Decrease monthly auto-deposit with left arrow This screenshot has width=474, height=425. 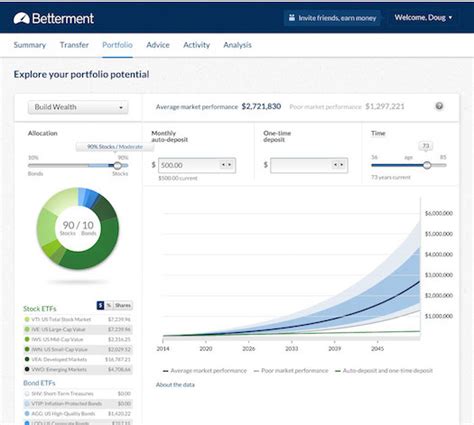coord(223,165)
